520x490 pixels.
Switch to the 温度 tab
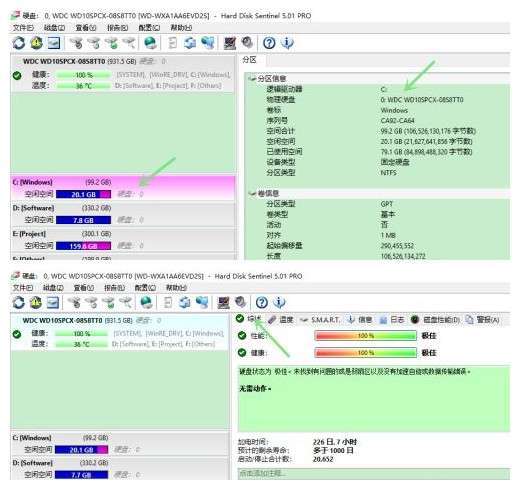point(281,320)
